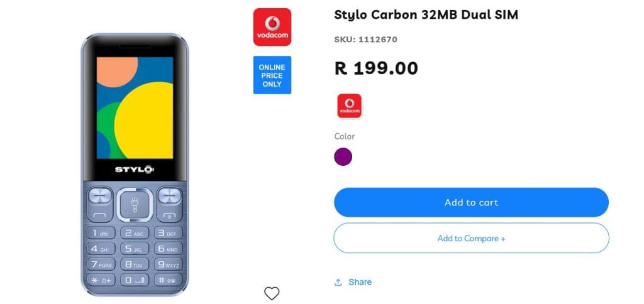Click the SKU 1112670 text
This screenshot has width=644, height=304.
click(x=365, y=40)
